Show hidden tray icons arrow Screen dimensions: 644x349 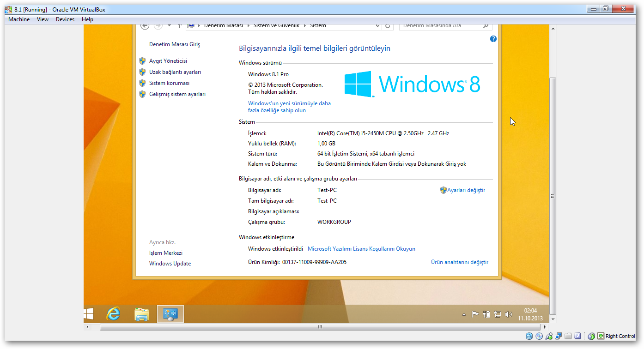click(x=464, y=314)
